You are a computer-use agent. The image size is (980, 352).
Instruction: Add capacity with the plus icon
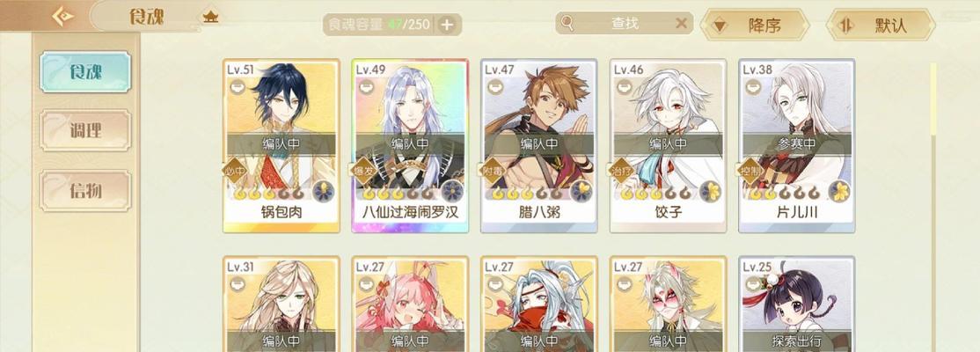coord(447,25)
